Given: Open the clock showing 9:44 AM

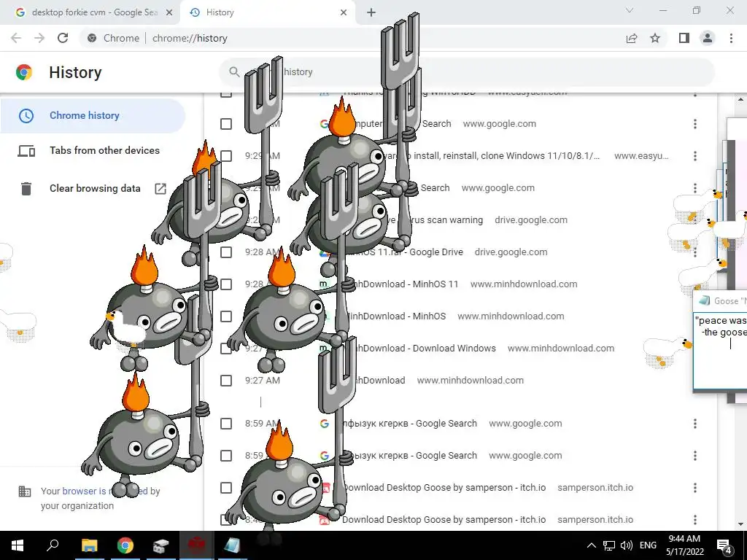Looking at the screenshot, I should point(684,545).
